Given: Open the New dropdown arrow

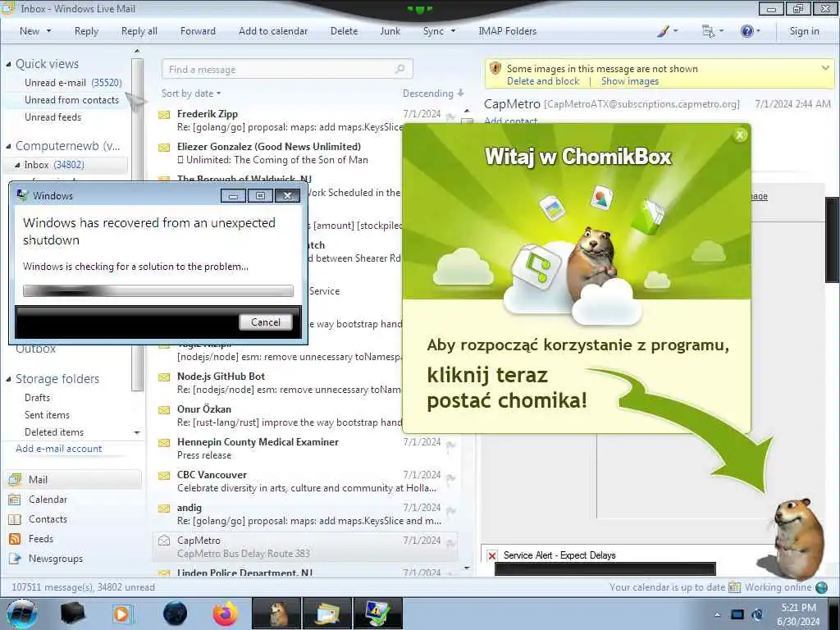Looking at the screenshot, I should (48, 31).
